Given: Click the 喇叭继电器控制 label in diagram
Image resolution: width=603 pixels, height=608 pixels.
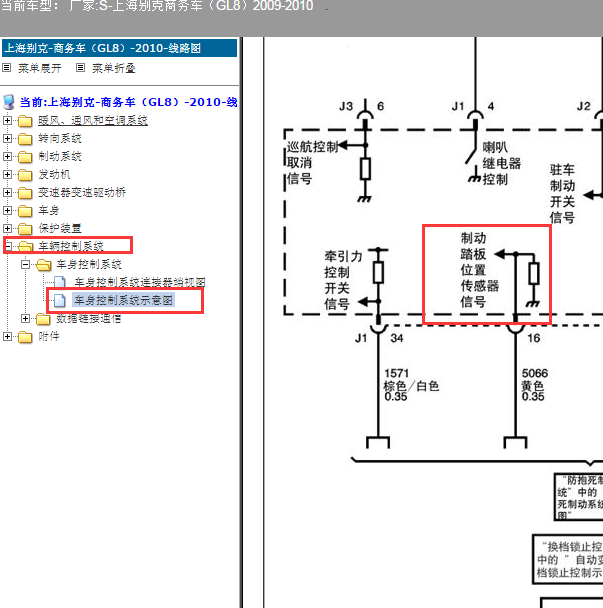Looking at the screenshot, I should click(x=501, y=163).
